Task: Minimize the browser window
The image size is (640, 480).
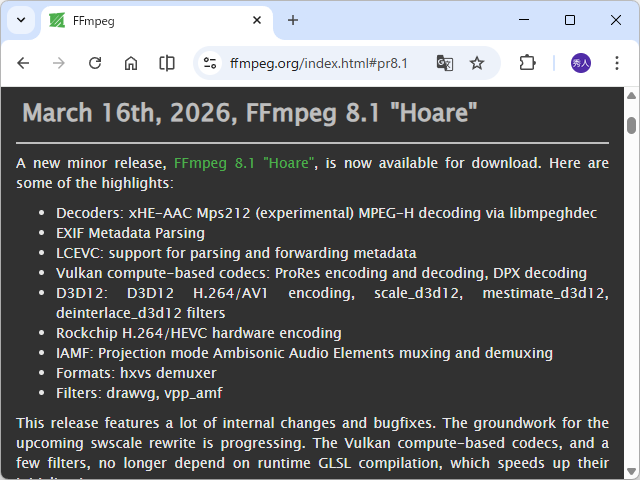Action: [524, 20]
